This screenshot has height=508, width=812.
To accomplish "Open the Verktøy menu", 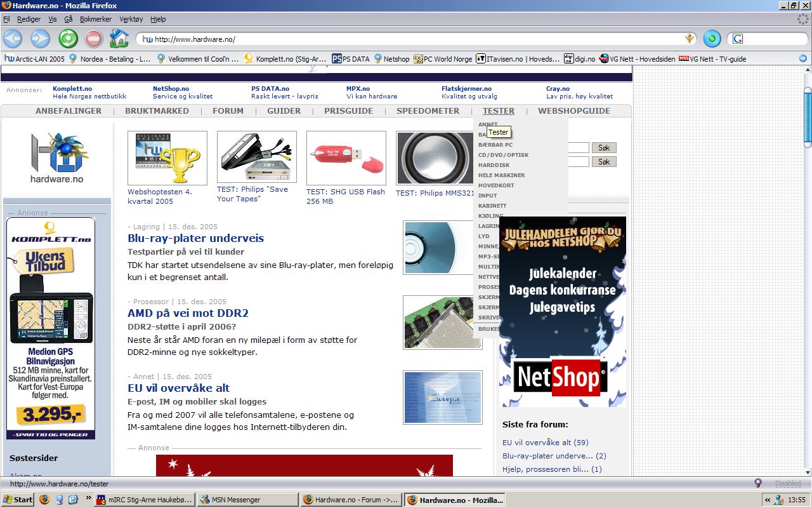I will (132, 20).
